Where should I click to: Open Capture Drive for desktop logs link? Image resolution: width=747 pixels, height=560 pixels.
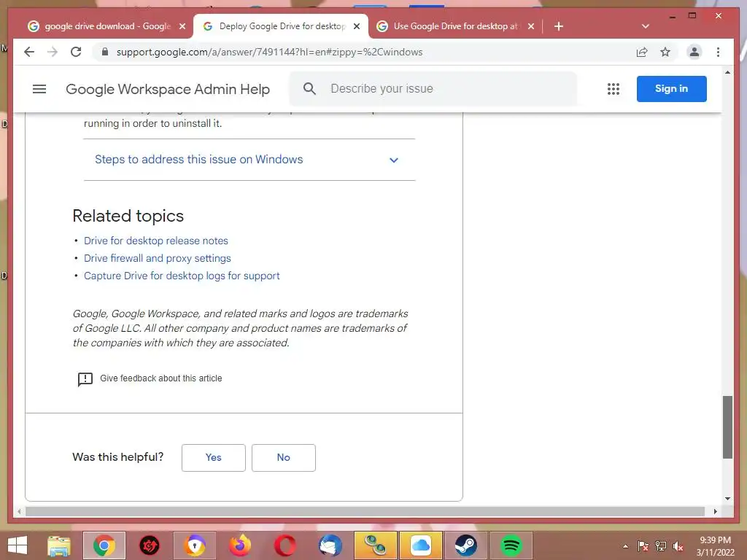(182, 276)
